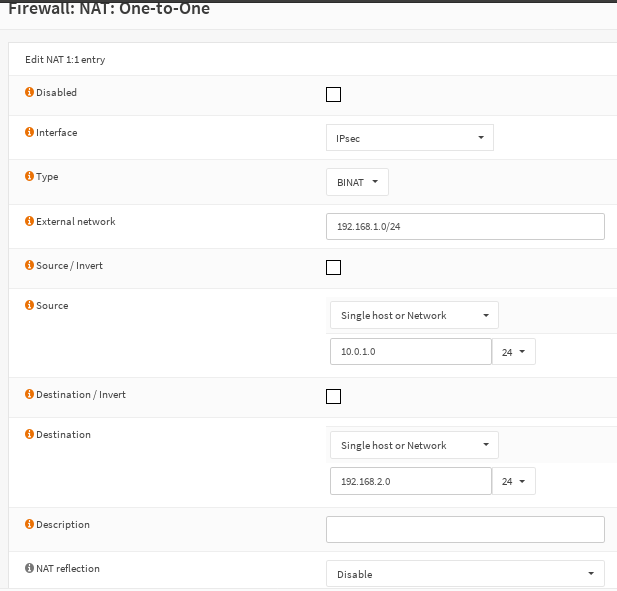Viewport: 617px width, 591px height.
Task: Click the NAT reflection info icon
Action: [x=29, y=569]
